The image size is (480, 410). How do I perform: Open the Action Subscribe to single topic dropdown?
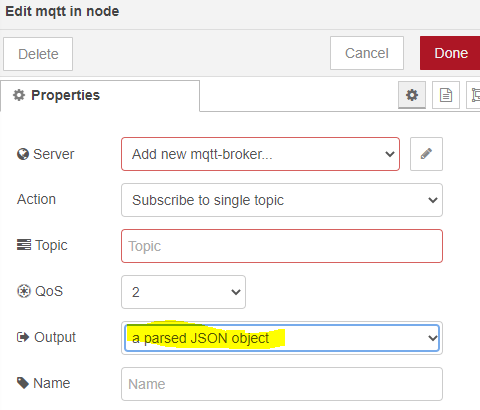coord(282,200)
